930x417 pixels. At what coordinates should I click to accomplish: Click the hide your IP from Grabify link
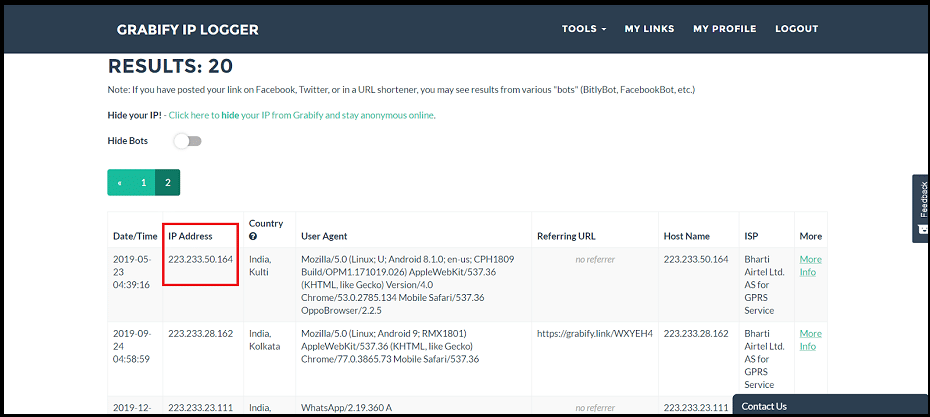pyautogui.click(x=301, y=115)
